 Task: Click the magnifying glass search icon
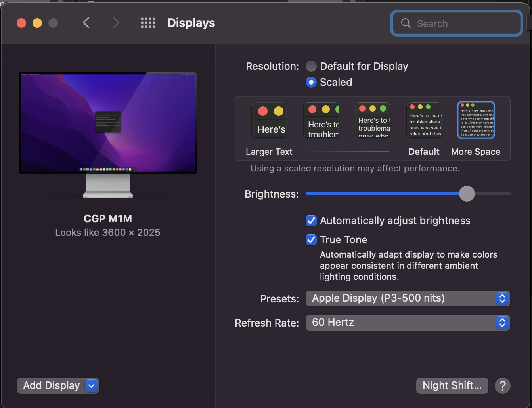406,23
